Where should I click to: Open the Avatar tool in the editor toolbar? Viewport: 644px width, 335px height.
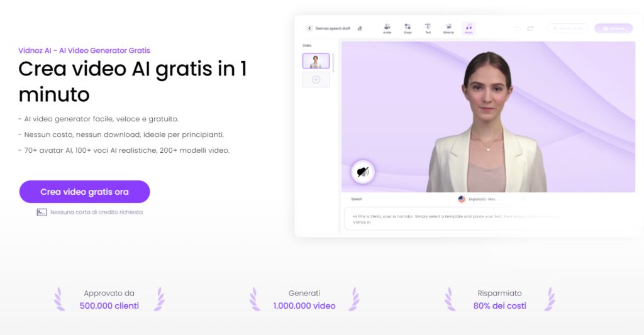387,28
